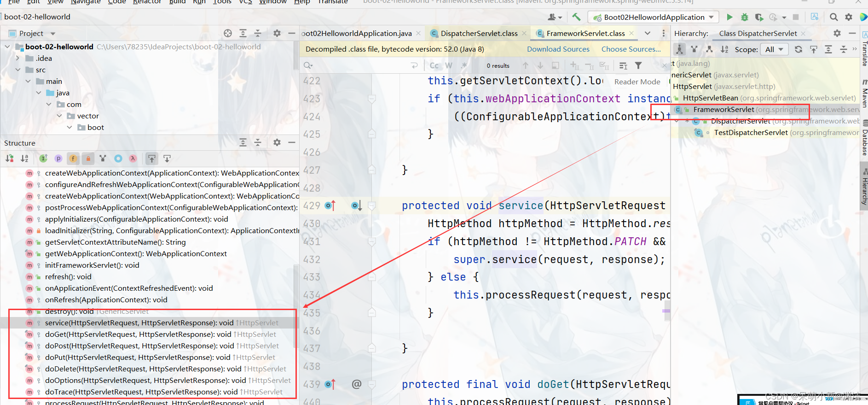
Task: Expand all nodes in Structure panel
Action: [x=243, y=142]
